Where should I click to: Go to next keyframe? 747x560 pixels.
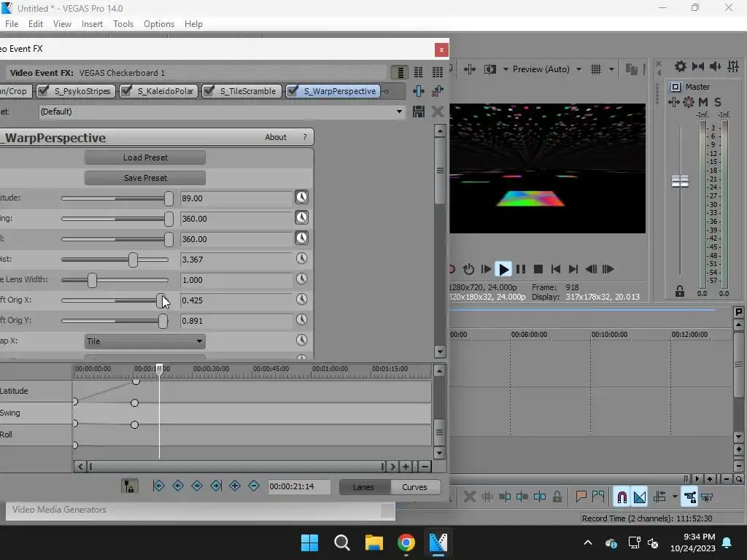[197, 486]
